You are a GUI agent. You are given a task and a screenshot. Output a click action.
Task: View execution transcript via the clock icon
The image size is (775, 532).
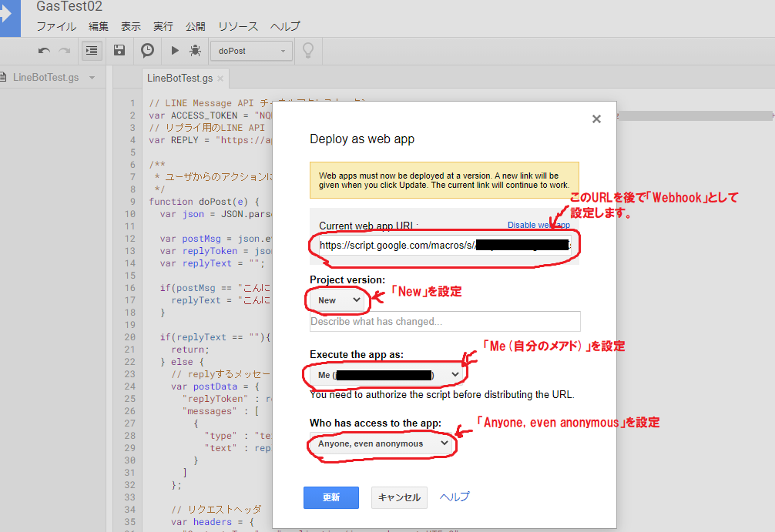tap(146, 50)
